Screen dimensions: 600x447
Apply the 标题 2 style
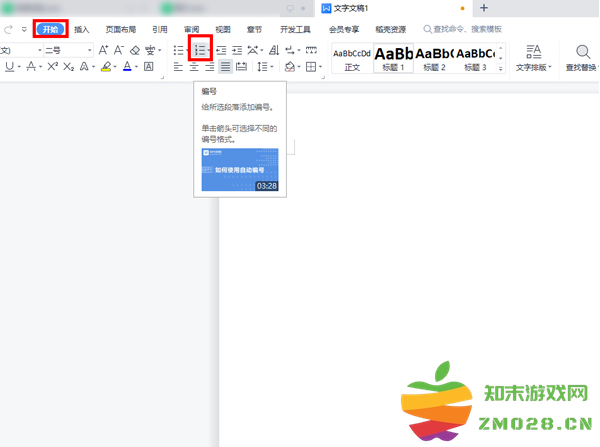(x=434, y=58)
